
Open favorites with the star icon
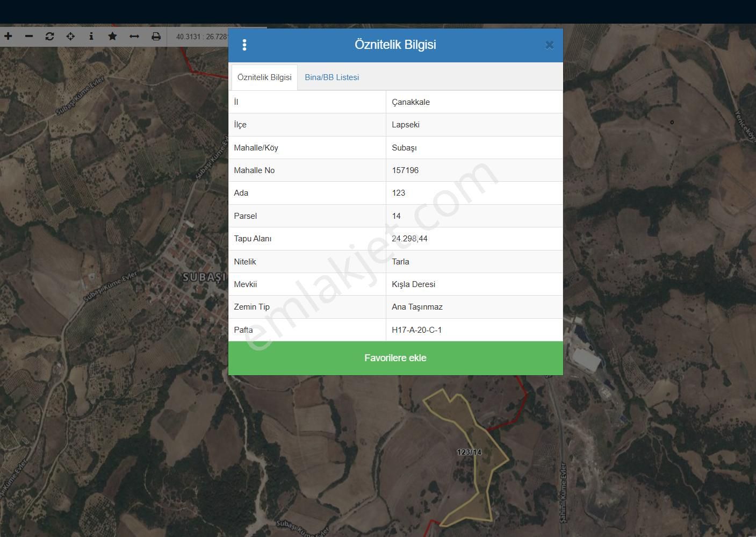click(x=112, y=36)
